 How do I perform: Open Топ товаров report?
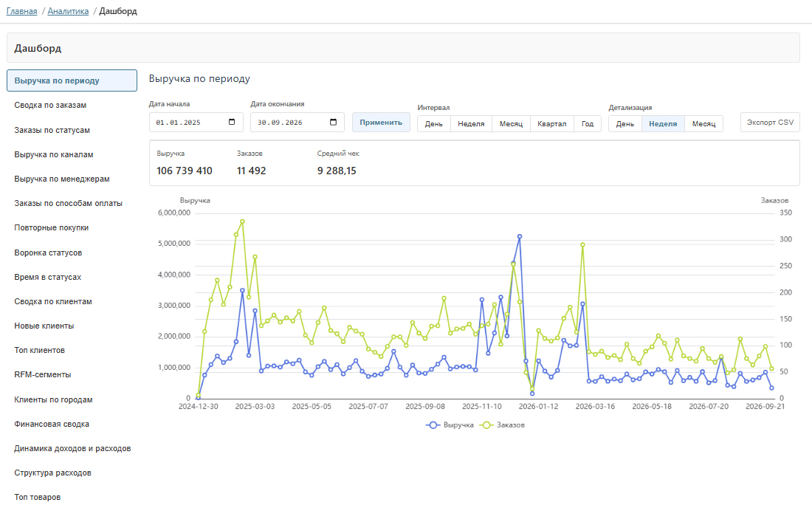(x=72, y=497)
